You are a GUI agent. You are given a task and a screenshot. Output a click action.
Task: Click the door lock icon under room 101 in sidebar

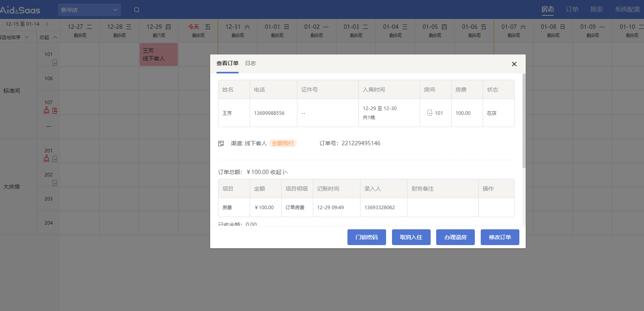pyautogui.click(x=55, y=62)
